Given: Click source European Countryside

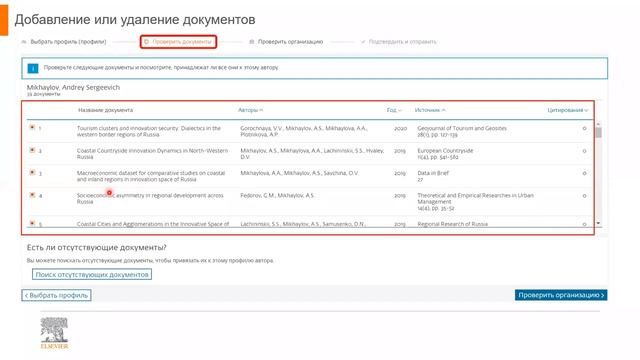Looking at the screenshot, I should click(x=445, y=151).
